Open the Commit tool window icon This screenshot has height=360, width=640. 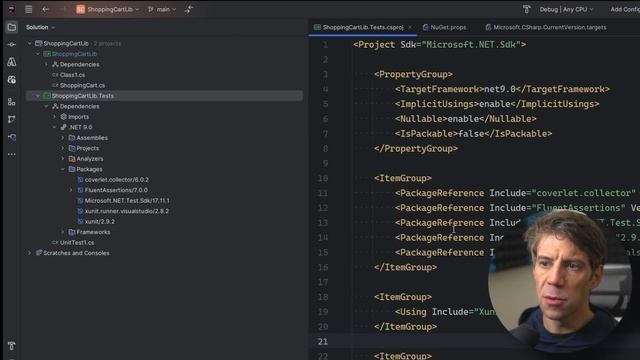tap(11, 44)
